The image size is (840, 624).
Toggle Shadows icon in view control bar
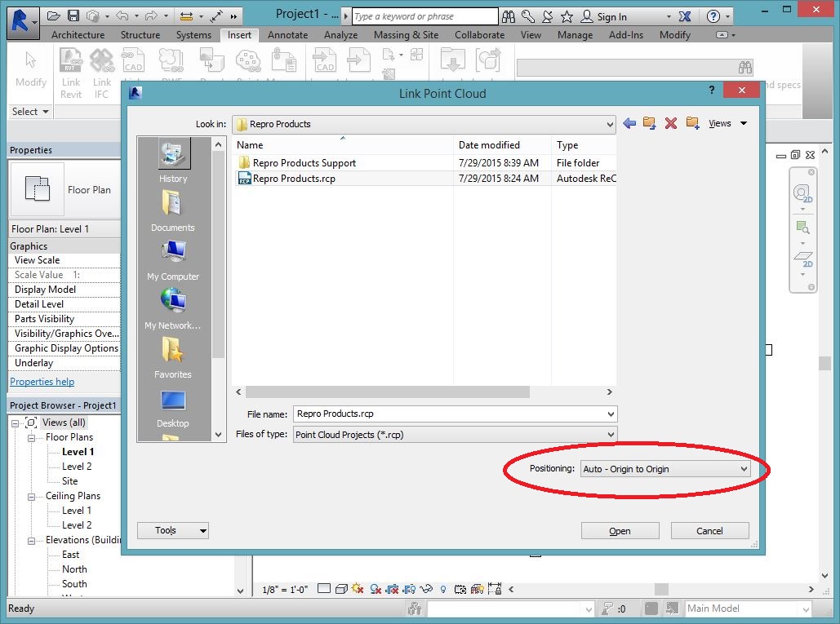point(376,589)
